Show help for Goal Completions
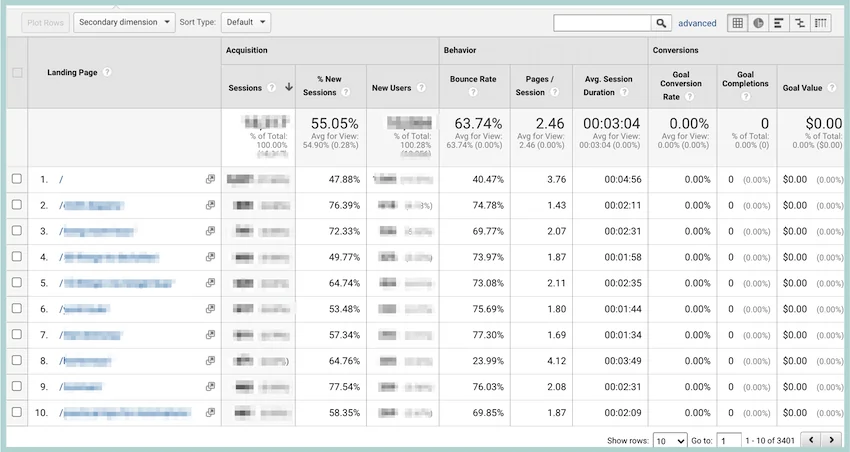The width and height of the screenshot is (850, 452). click(x=746, y=96)
